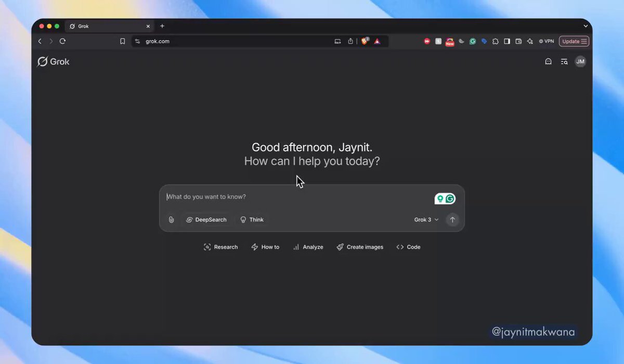Click the gray square extension icon
Image resolution: width=624 pixels, height=364 pixels.
[438, 41]
